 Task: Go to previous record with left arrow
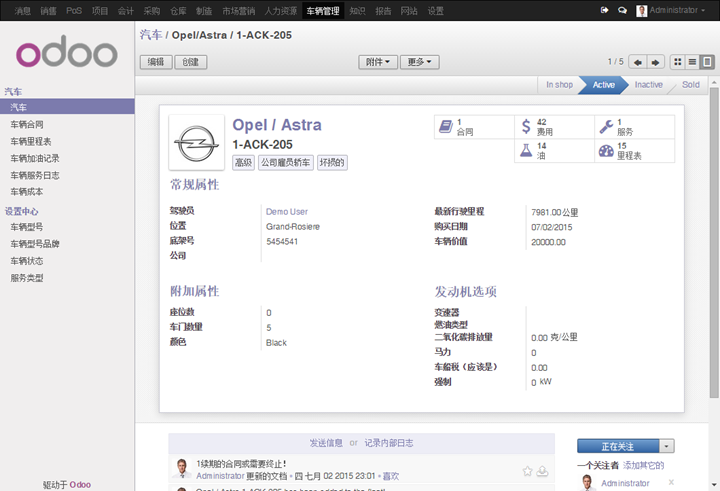pos(637,62)
